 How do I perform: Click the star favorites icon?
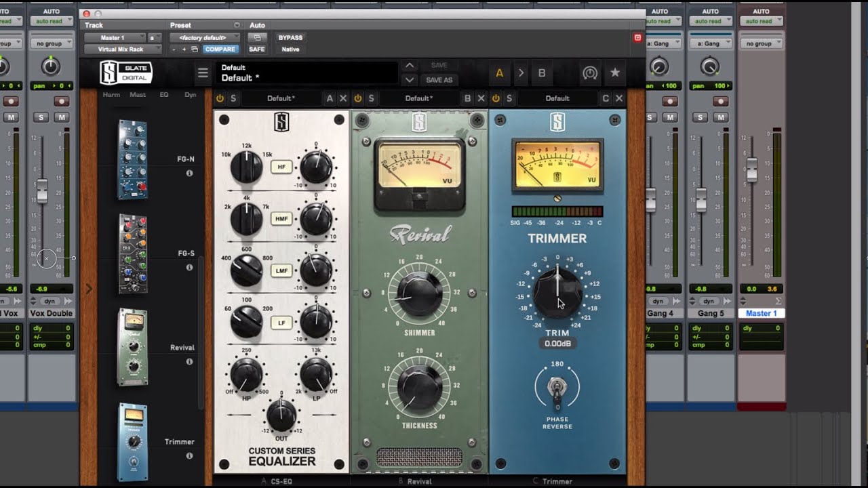pos(614,73)
